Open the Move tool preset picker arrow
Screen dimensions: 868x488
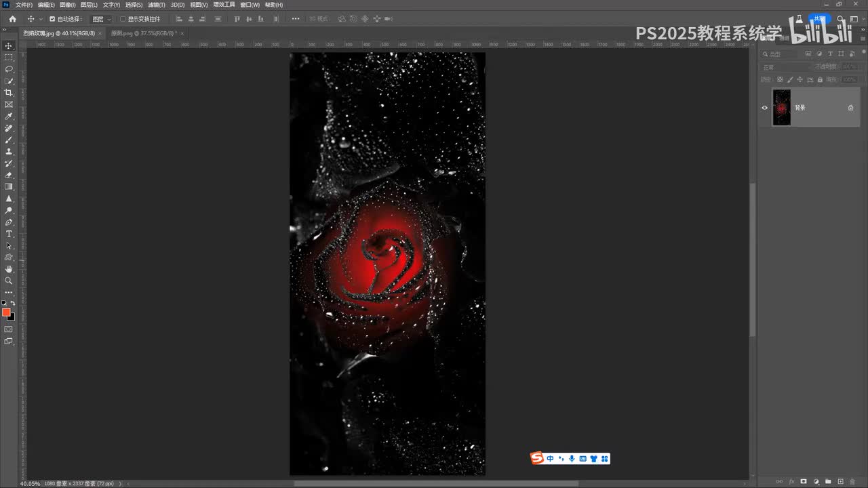coord(41,19)
